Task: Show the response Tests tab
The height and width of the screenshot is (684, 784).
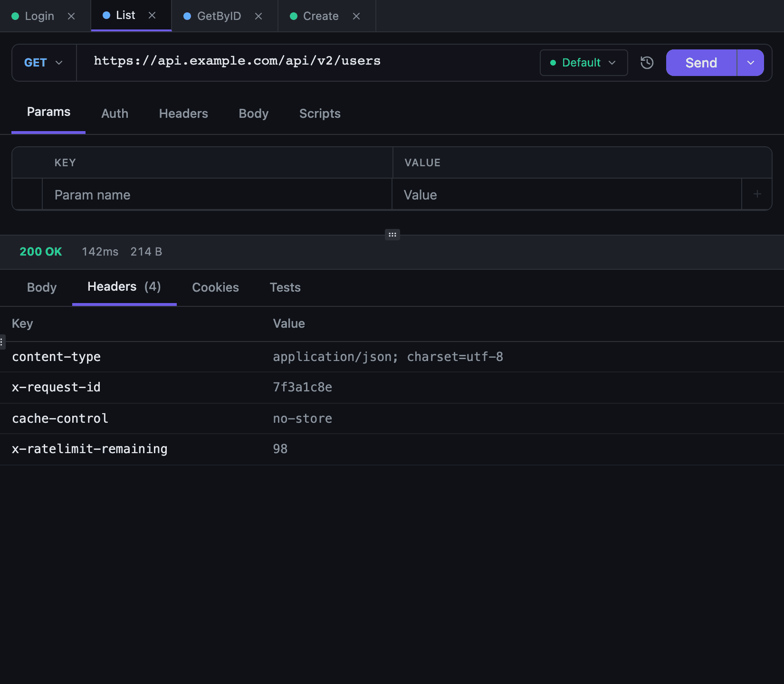Action: point(285,287)
